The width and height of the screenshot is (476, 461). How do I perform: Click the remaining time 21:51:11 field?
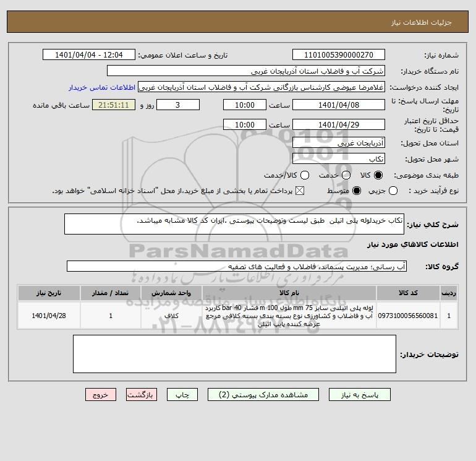point(114,105)
